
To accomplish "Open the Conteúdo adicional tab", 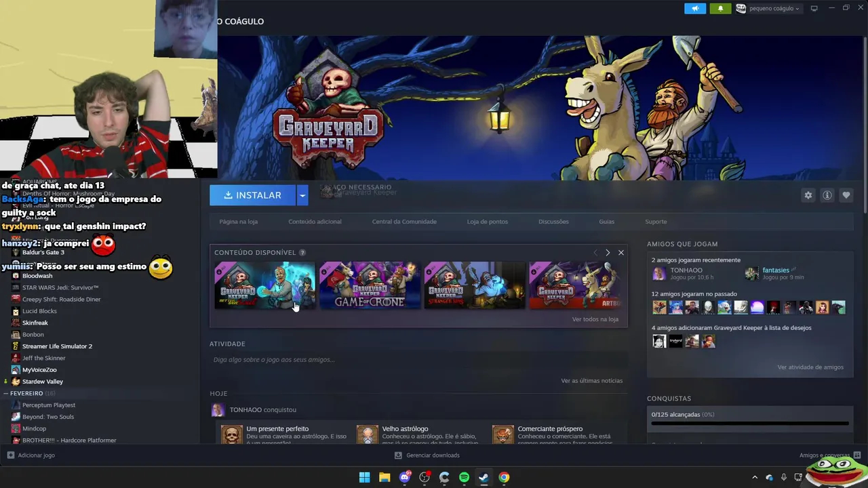I will (x=315, y=222).
